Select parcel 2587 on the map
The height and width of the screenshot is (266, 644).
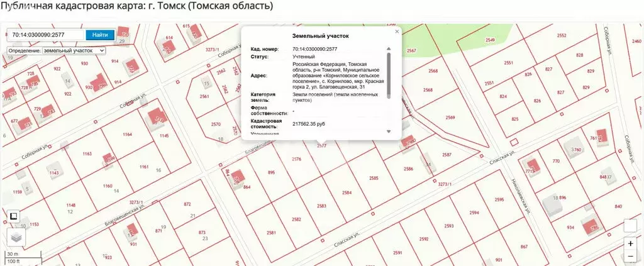click(x=447, y=154)
